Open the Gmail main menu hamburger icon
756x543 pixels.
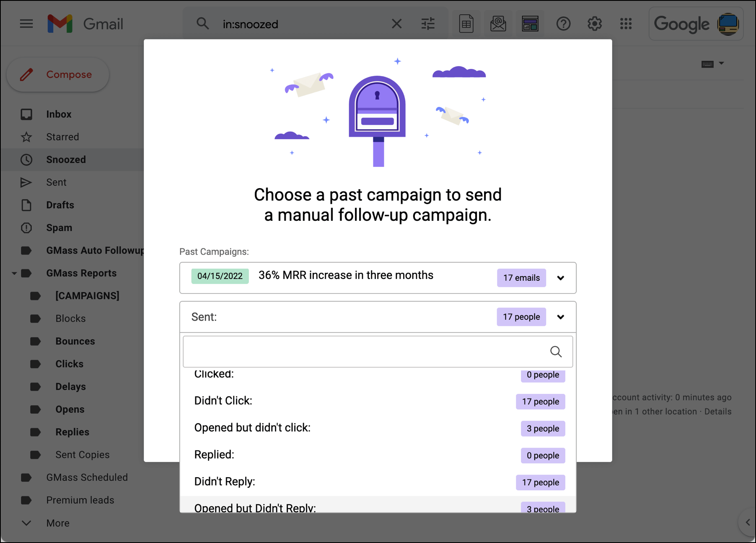(26, 24)
